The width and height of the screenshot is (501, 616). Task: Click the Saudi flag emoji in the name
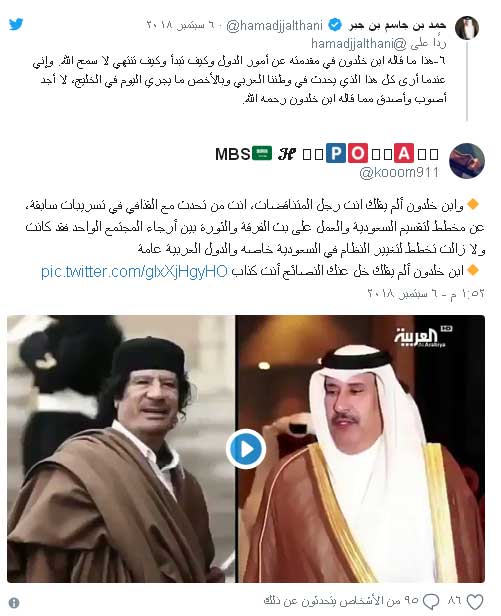262,153
